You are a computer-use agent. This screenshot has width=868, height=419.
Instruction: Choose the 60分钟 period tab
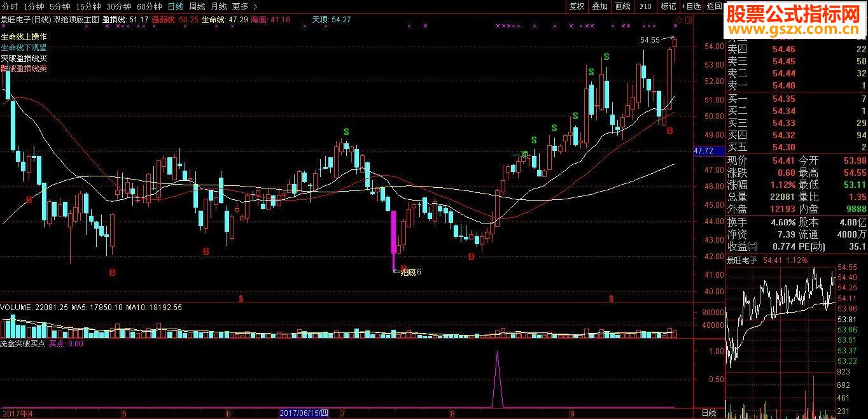coord(149,6)
